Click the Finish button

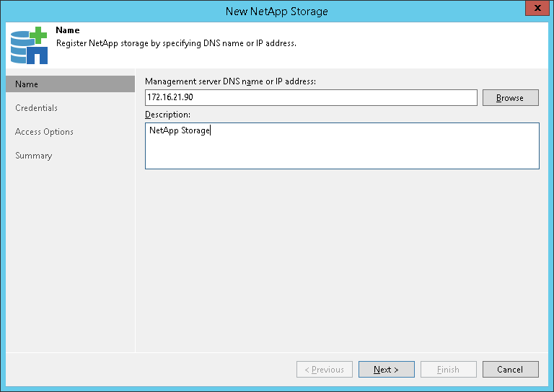click(x=449, y=370)
